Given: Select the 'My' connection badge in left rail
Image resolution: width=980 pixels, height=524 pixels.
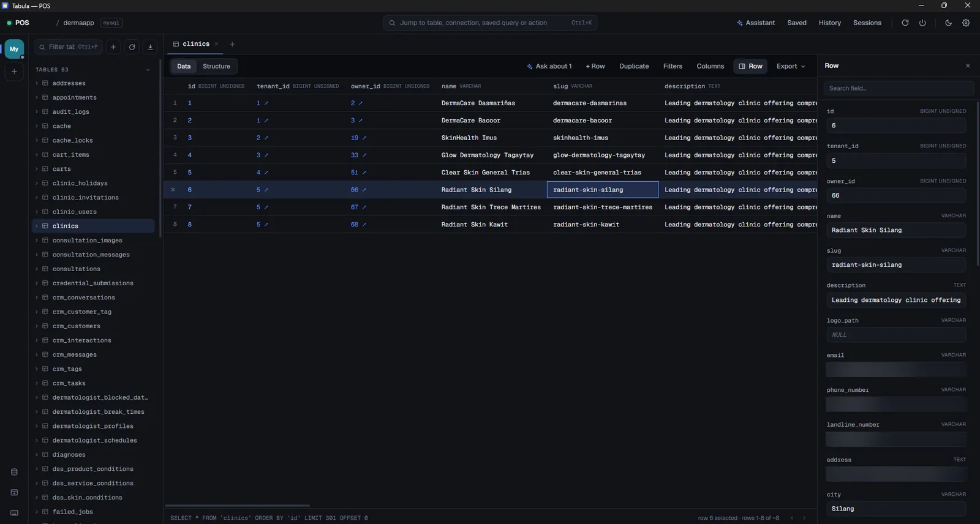Looking at the screenshot, I should (14, 49).
